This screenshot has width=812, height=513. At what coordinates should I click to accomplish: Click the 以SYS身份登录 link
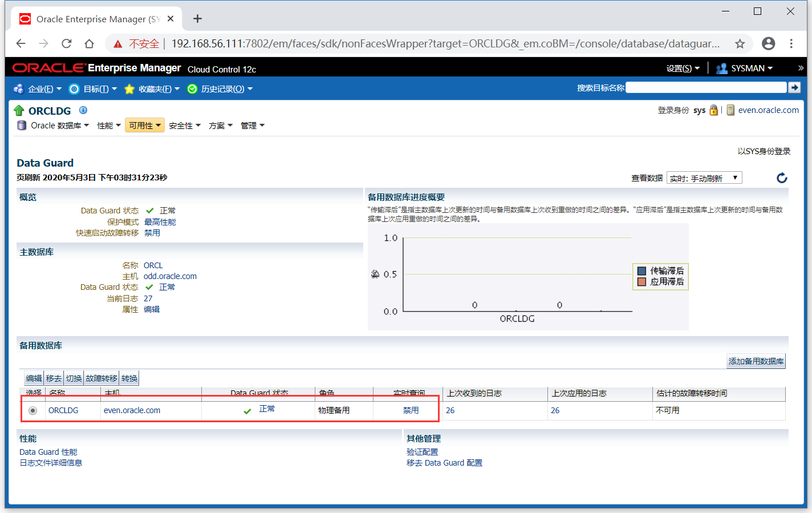pos(764,151)
